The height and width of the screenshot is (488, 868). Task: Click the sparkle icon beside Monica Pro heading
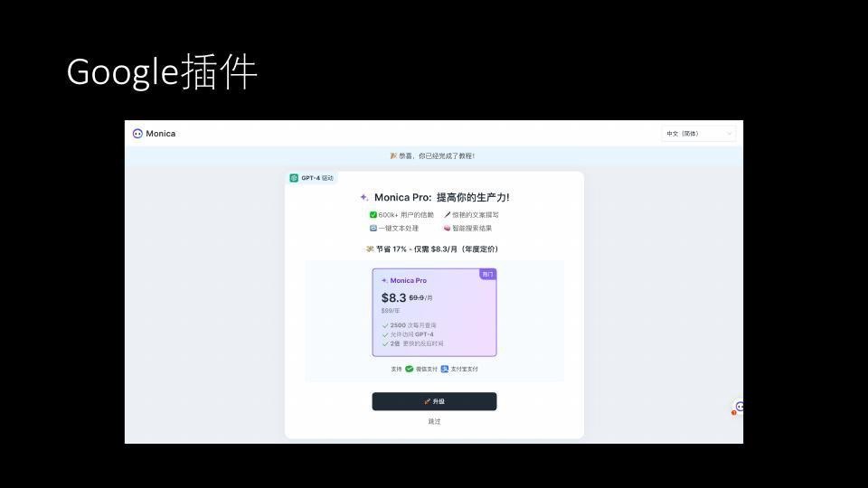pos(363,197)
